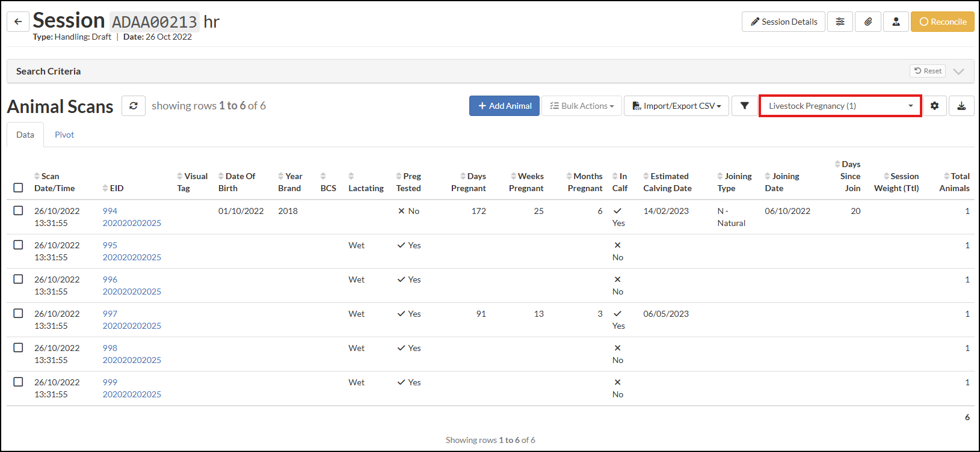The height and width of the screenshot is (452, 980).
Task: Sort by Scan Date/Time column
Action: tap(54, 182)
